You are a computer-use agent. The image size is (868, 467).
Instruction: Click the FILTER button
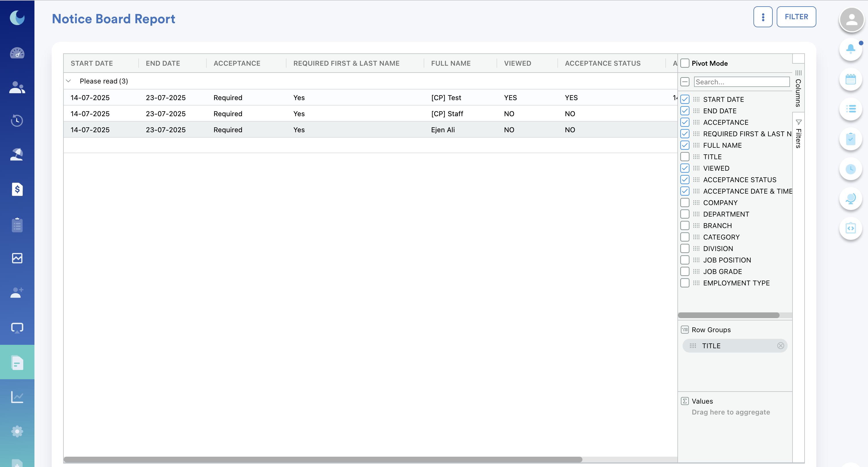pyautogui.click(x=796, y=17)
